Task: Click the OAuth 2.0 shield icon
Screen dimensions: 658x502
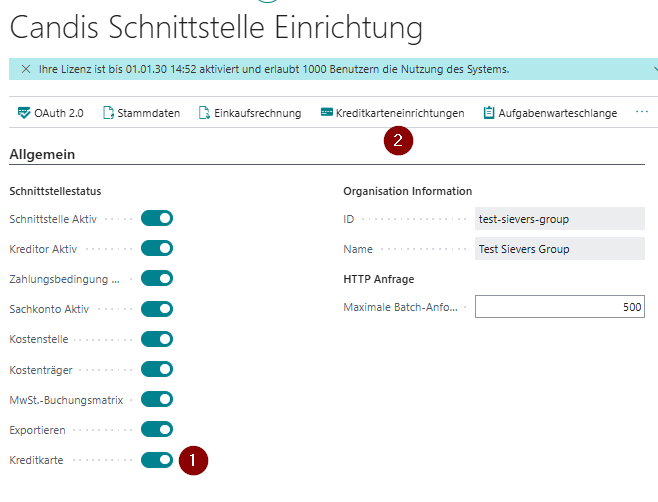Action: point(24,113)
